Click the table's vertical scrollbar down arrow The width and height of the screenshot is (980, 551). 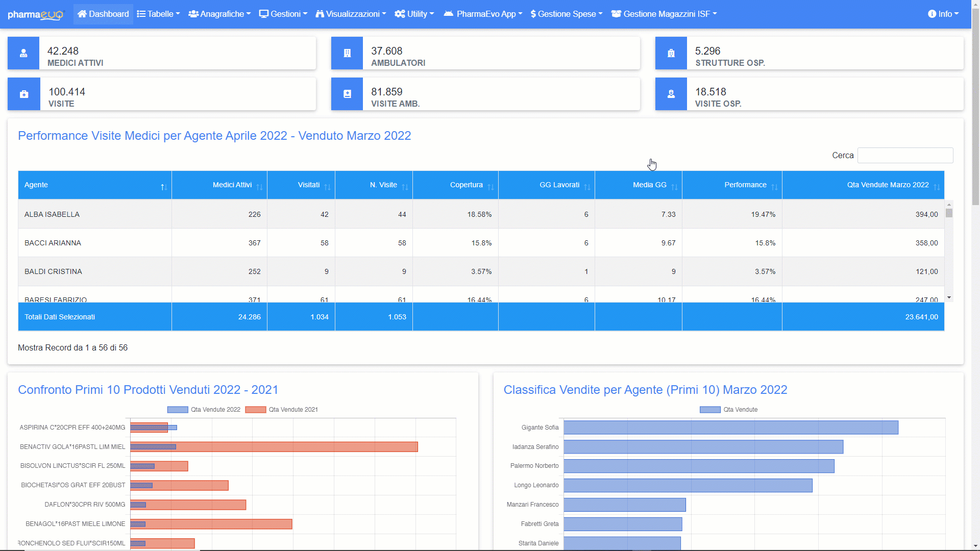point(949,297)
